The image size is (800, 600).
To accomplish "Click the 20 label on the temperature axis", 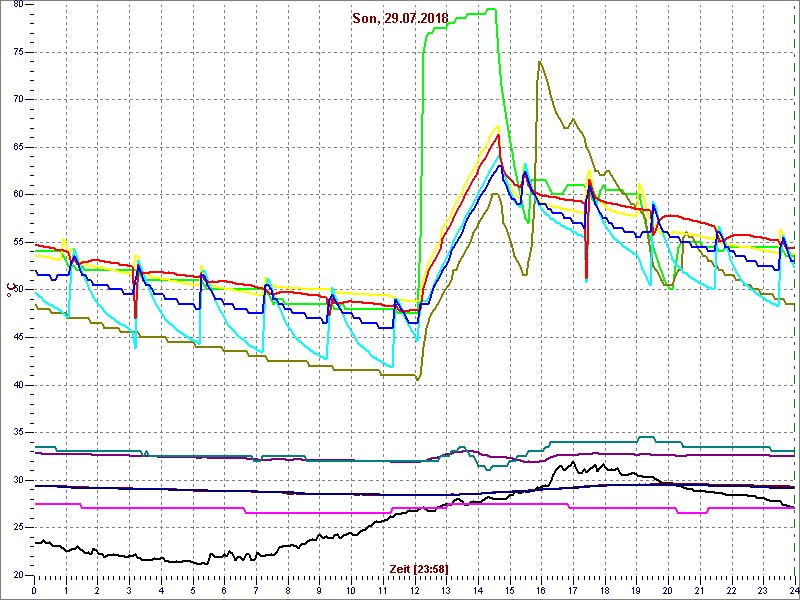I will 18,574.
